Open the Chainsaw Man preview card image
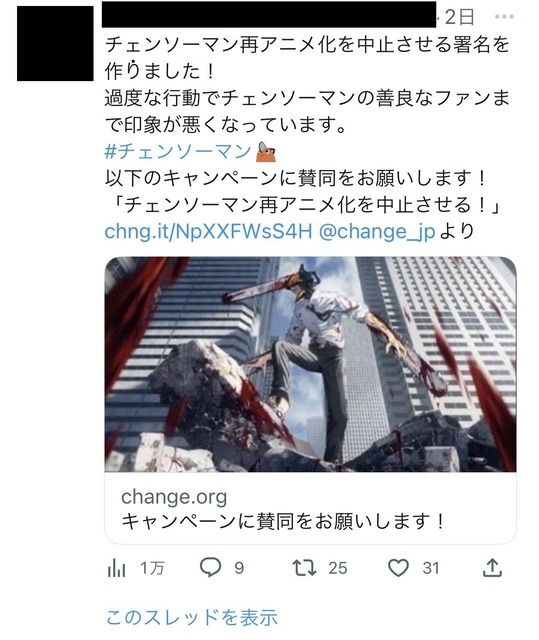539x640 pixels. click(311, 364)
